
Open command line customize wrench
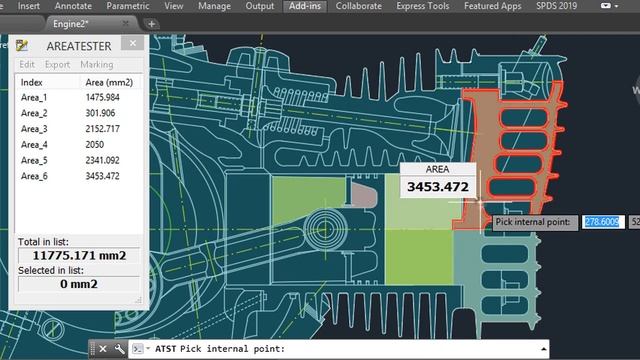(x=119, y=349)
